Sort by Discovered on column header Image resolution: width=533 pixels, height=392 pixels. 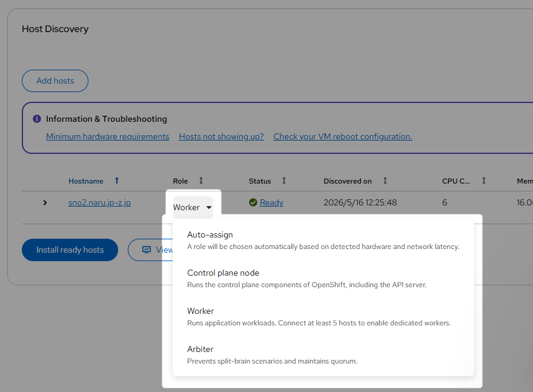click(348, 181)
